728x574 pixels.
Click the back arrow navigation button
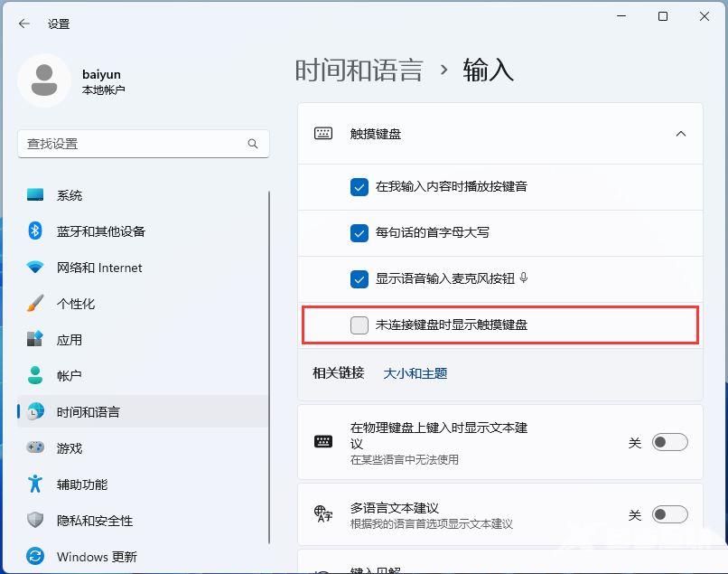(x=23, y=24)
